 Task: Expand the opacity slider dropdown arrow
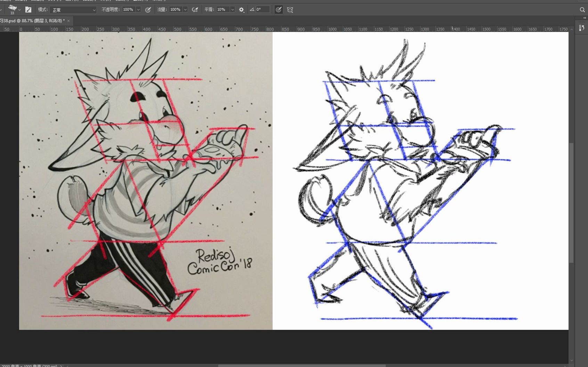point(138,10)
